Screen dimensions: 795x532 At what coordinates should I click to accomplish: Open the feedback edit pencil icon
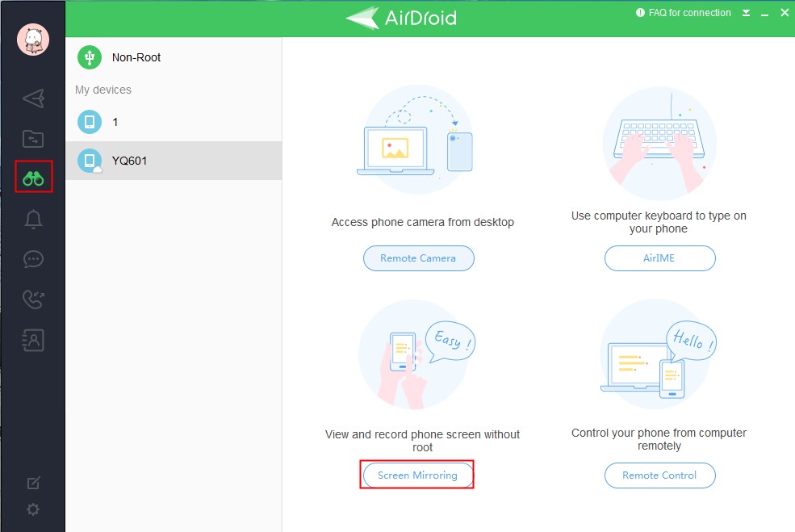[x=33, y=483]
